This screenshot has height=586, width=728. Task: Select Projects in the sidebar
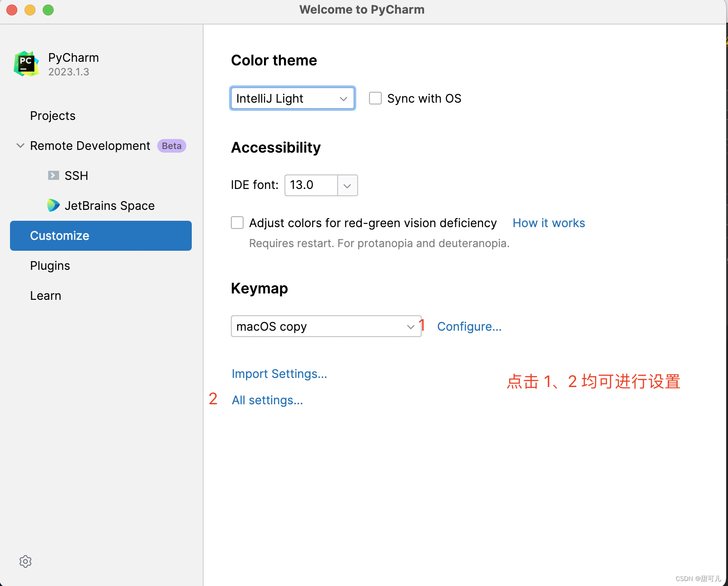(53, 115)
